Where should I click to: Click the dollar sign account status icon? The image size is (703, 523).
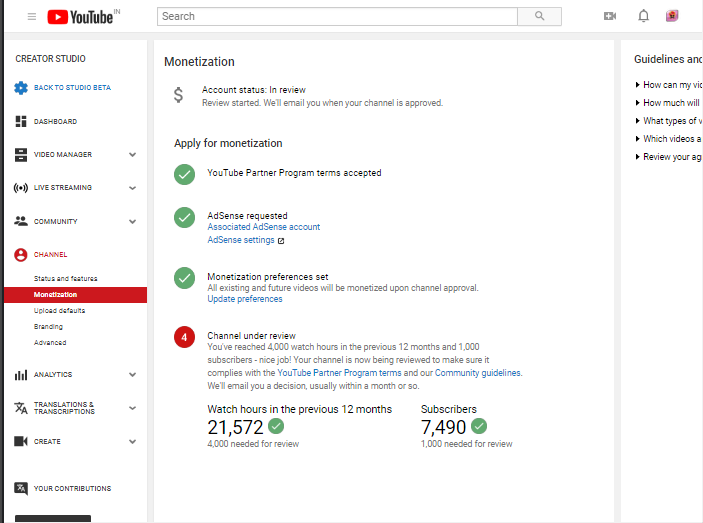coord(178,95)
